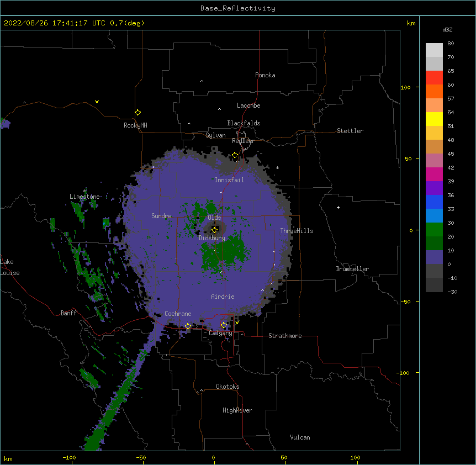Click the Didsbury label
This screenshot has width=476, height=465.
[212, 238]
